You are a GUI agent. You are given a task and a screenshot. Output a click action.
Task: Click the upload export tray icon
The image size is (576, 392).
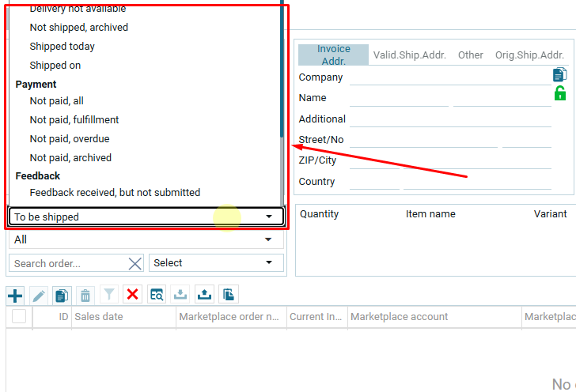coord(204,295)
